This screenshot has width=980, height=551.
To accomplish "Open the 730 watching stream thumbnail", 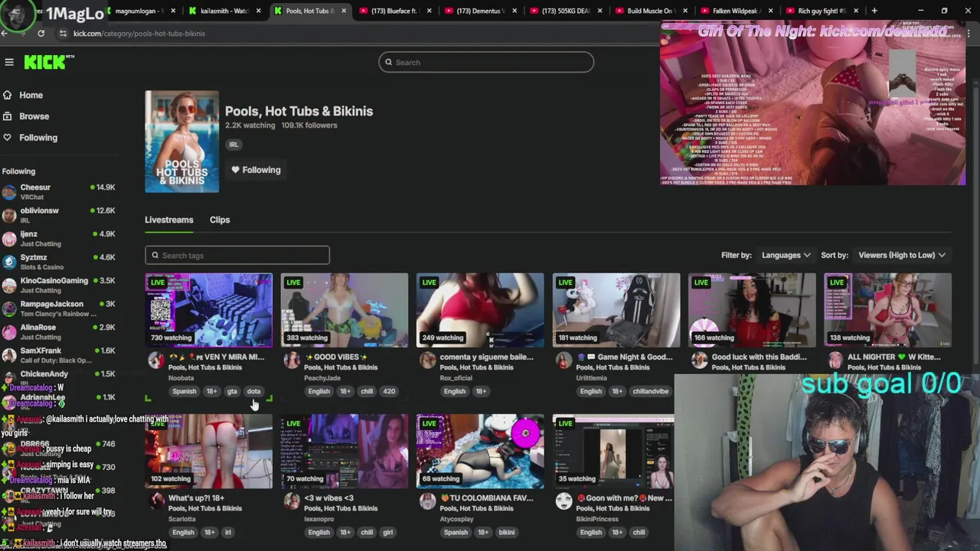I will 208,309.
